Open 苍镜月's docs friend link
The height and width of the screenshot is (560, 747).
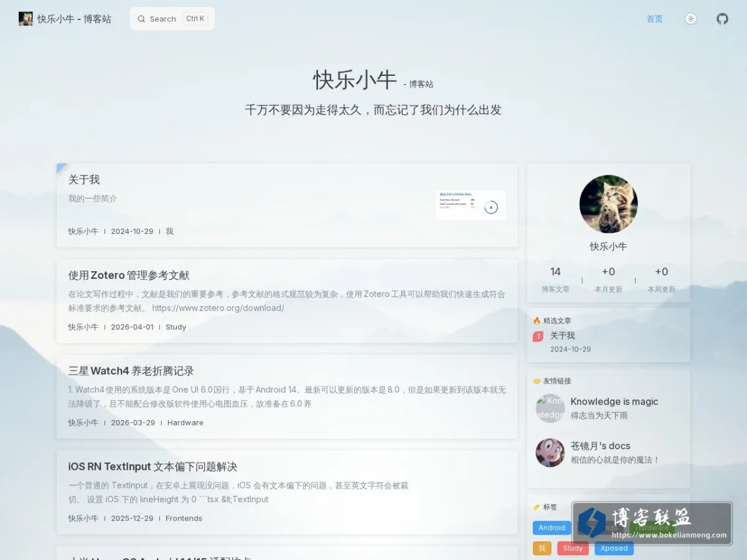601,446
